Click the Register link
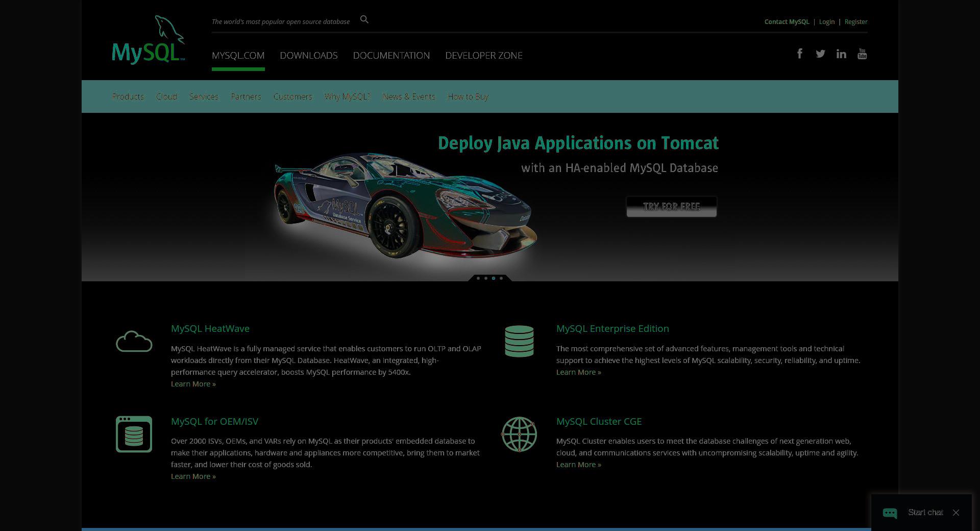980x531 pixels. point(856,21)
